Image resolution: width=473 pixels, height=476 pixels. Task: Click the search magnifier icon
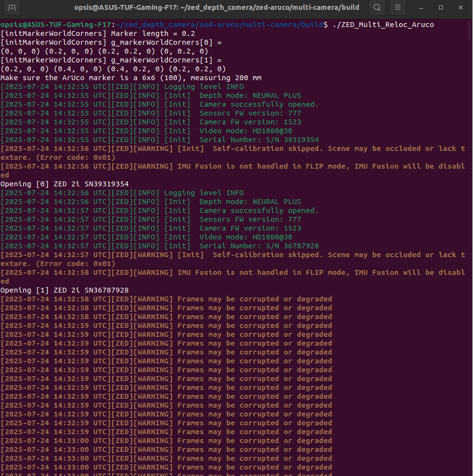pyautogui.click(x=377, y=8)
